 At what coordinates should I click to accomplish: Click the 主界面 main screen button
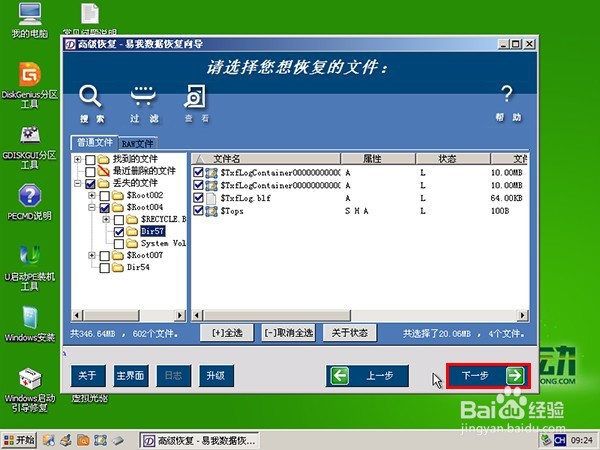tap(131, 376)
